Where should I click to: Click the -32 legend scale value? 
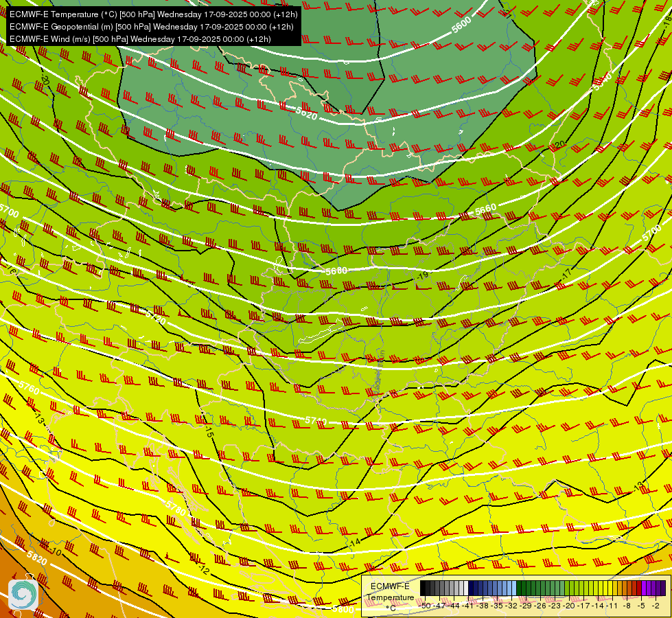click(x=511, y=606)
